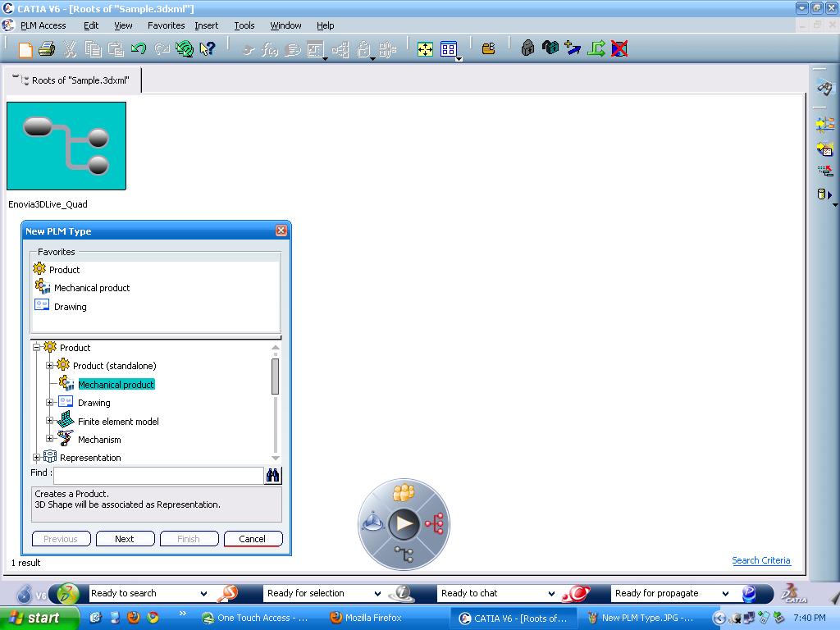Click the Lock padlock icon
This screenshot has width=840, height=630.
[527, 48]
